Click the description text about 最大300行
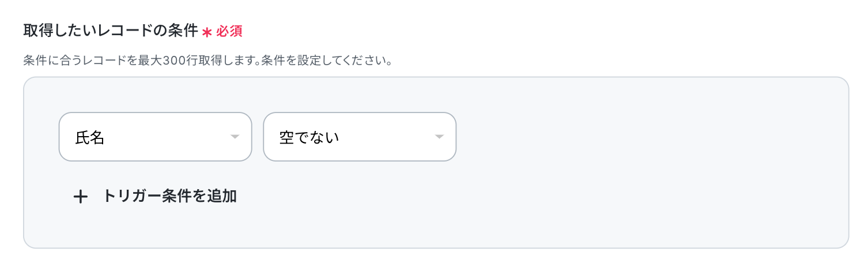868x263 pixels. pyautogui.click(x=141, y=61)
